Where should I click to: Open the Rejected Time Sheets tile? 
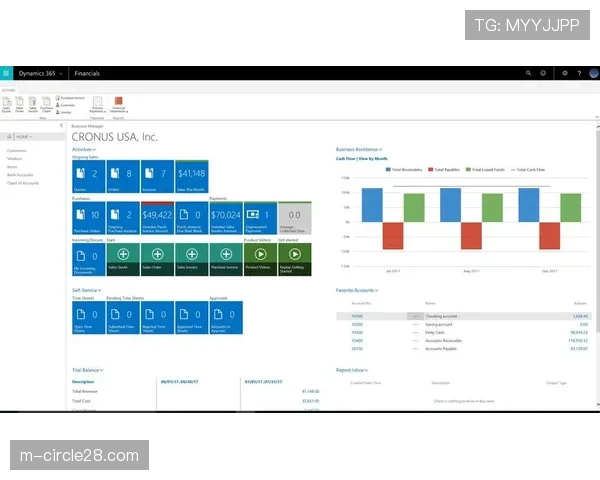[157, 318]
